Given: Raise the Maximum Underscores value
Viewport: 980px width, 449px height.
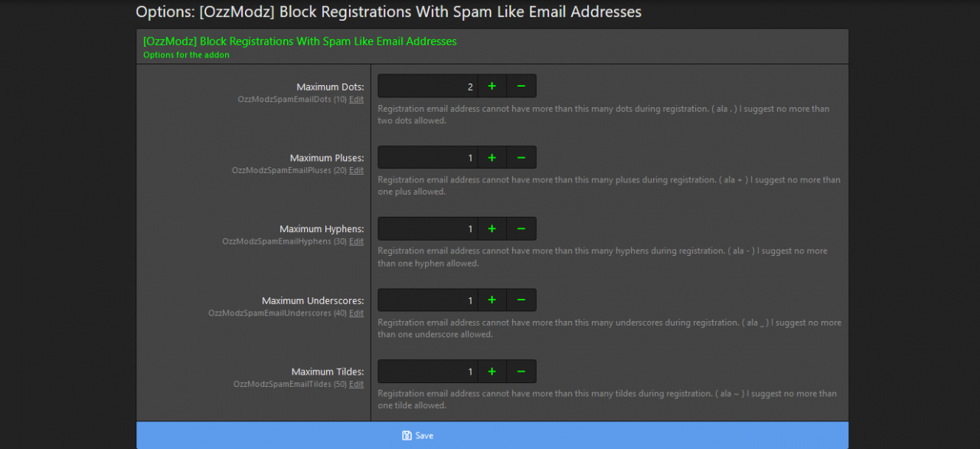Looking at the screenshot, I should (x=492, y=300).
